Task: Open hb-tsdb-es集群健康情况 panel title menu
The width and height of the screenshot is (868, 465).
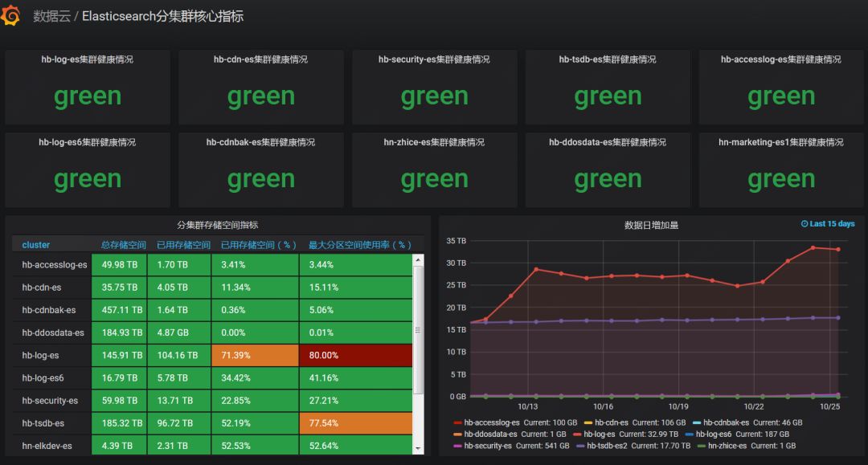Action: click(x=608, y=59)
